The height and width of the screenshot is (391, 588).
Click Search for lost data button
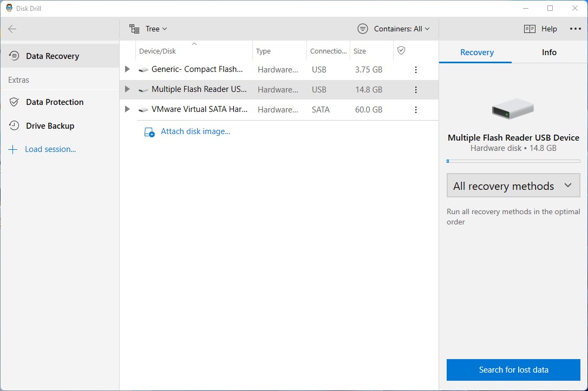513,370
